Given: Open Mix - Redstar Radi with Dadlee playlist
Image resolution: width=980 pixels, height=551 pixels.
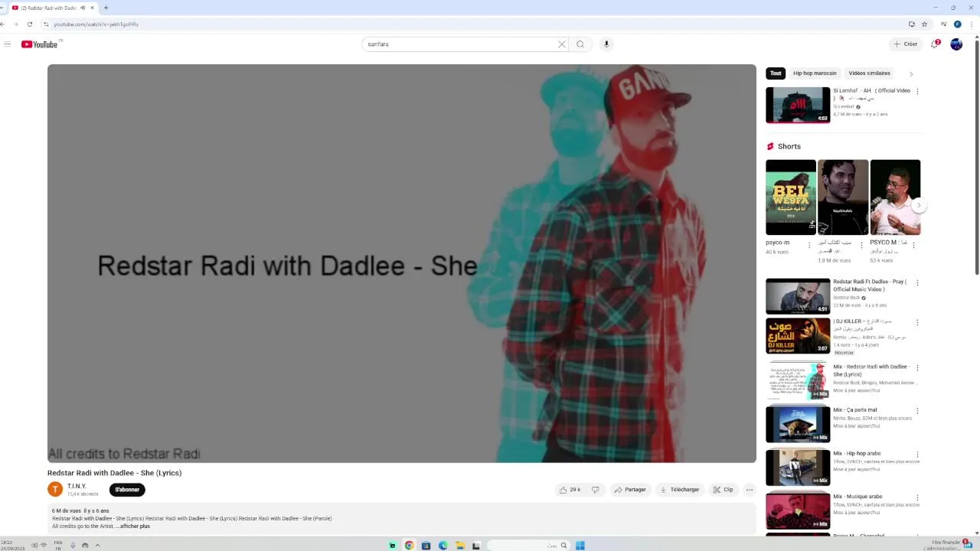Looking at the screenshot, I should (x=798, y=381).
